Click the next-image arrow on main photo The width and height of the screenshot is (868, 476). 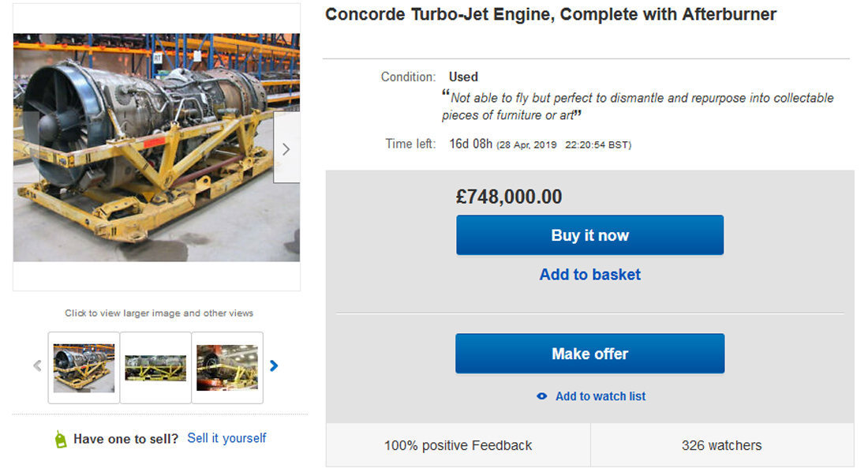click(x=286, y=149)
